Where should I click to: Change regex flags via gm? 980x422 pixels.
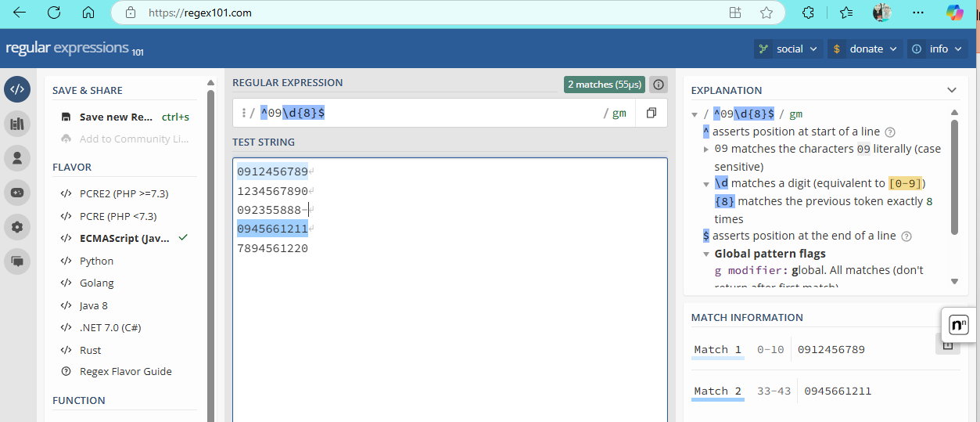point(619,114)
